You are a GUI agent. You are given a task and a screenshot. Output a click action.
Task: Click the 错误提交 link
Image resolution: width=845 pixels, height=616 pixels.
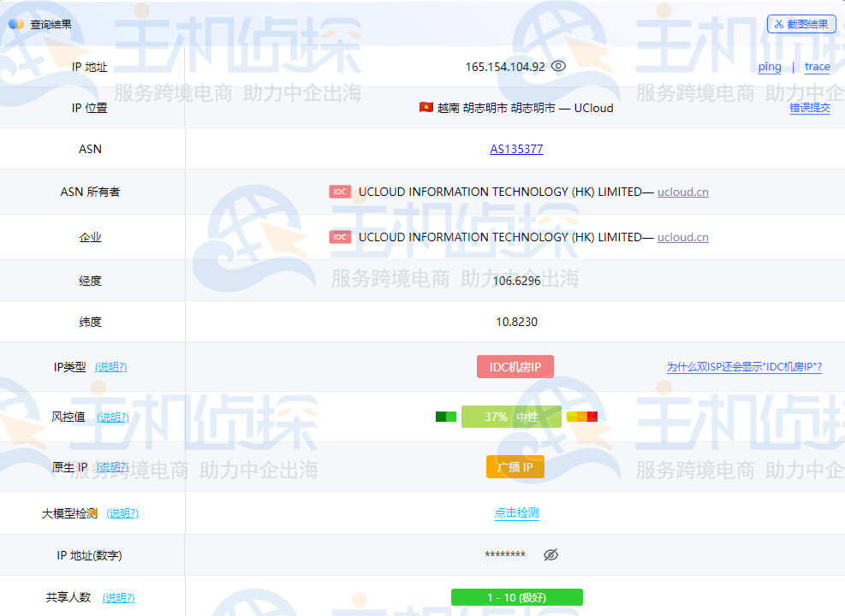(809, 108)
